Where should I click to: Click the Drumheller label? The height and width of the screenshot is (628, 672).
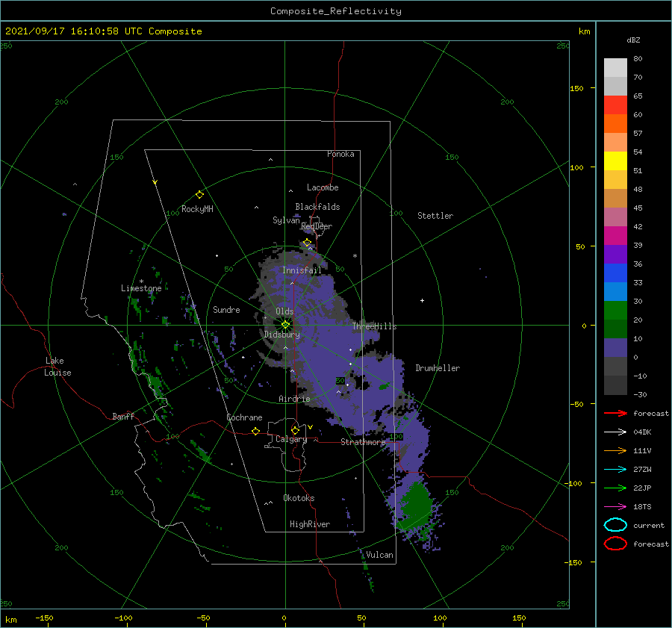(438, 368)
